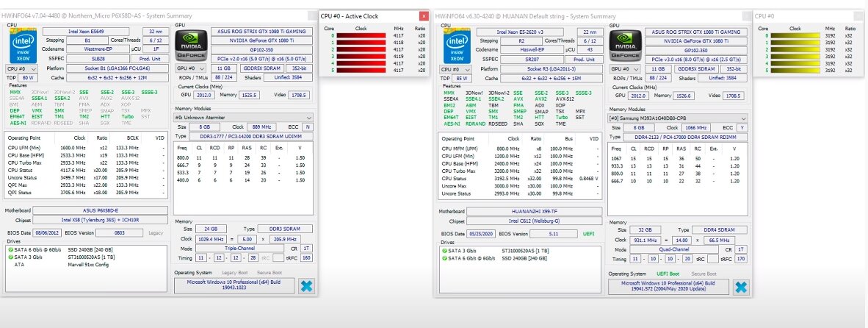Open the GPU #0 selector in HUANAN window
This screenshot has width=868, height=328.
click(625, 68)
